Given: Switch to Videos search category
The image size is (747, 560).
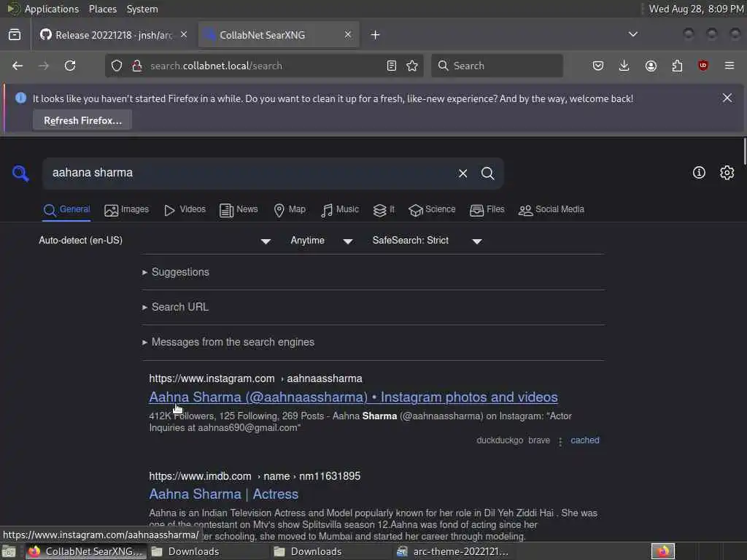Looking at the screenshot, I should coord(185,209).
